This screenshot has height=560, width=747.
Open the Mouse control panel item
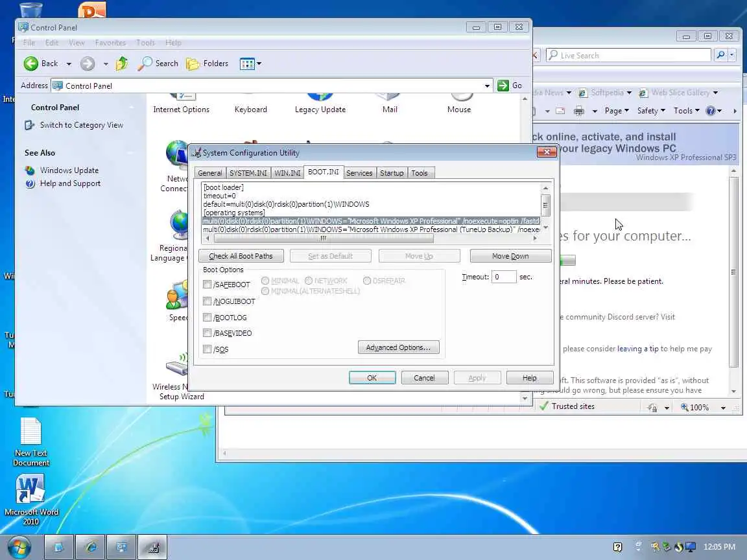(x=459, y=104)
